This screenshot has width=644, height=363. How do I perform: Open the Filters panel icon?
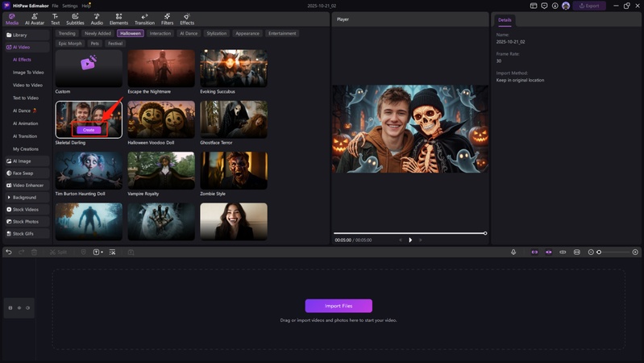[x=167, y=19]
